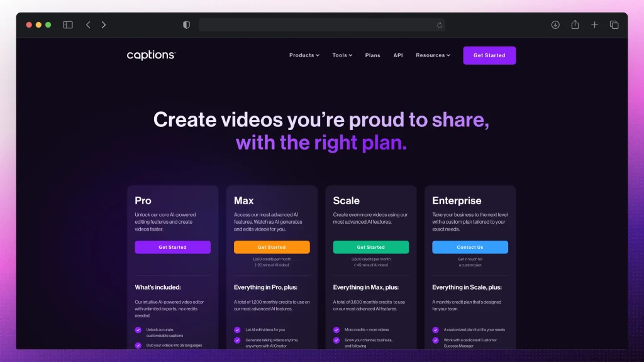The image size is (644, 362).
Task: Open the Downloads icon in the toolbar
Action: [555, 25]
